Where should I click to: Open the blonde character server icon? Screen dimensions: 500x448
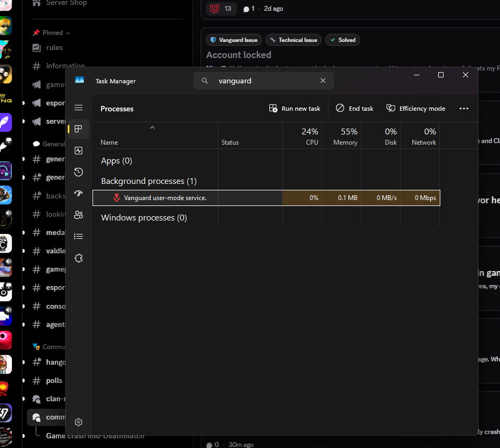[5, 26]
